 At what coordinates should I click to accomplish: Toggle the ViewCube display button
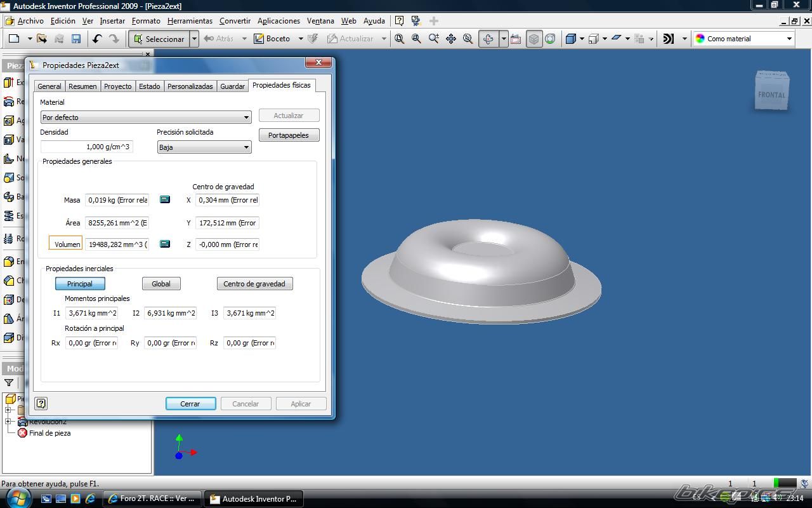click(534, 39)
